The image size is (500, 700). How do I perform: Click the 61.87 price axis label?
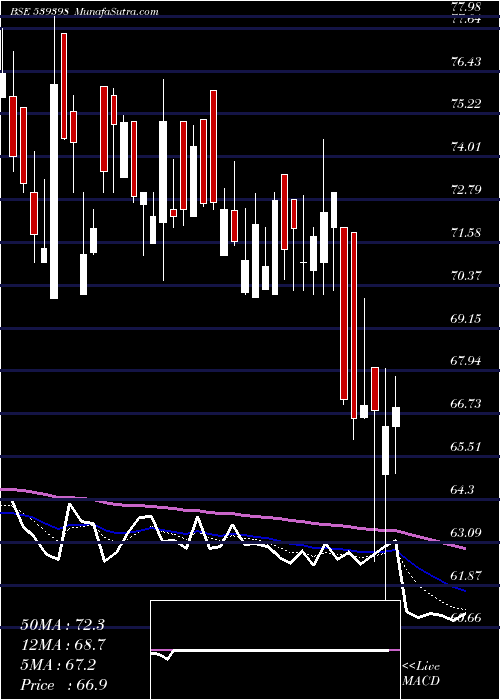[x=466, y=576]
